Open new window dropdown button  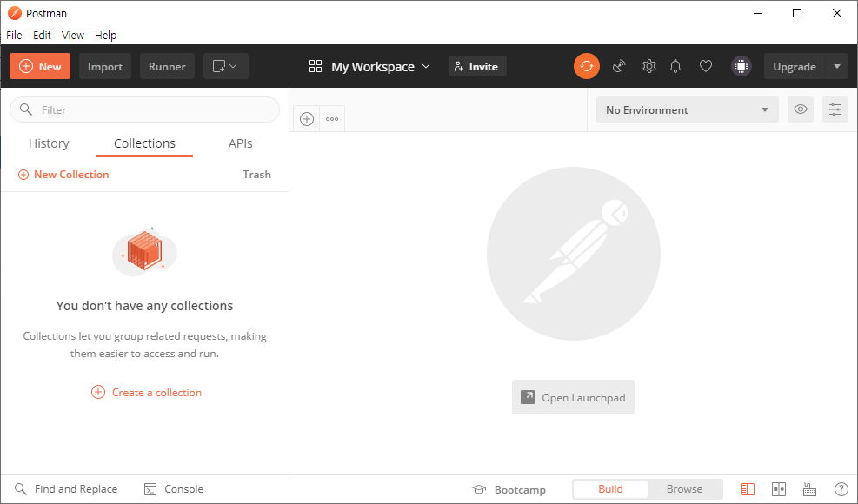pos(225,66)
